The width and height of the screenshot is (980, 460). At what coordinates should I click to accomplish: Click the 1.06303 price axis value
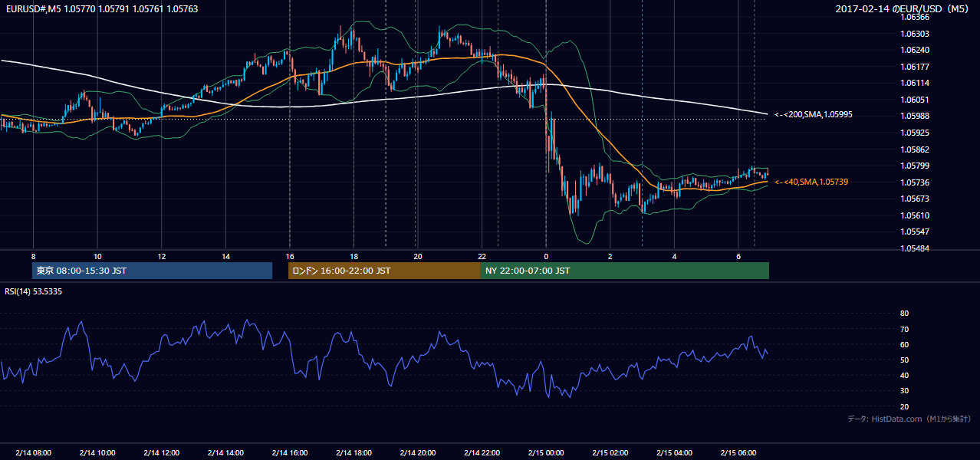click(915, 34)
